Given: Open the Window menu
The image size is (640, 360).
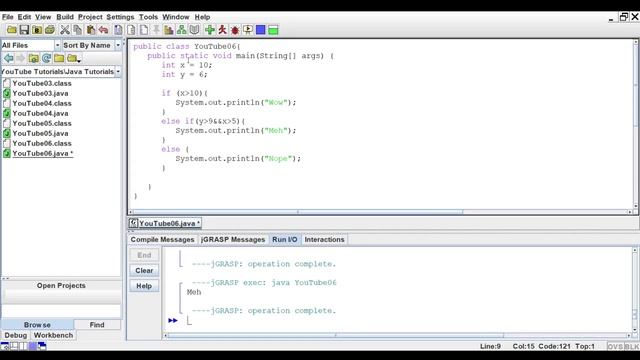Looking at the screenshot, I should 176,17.
